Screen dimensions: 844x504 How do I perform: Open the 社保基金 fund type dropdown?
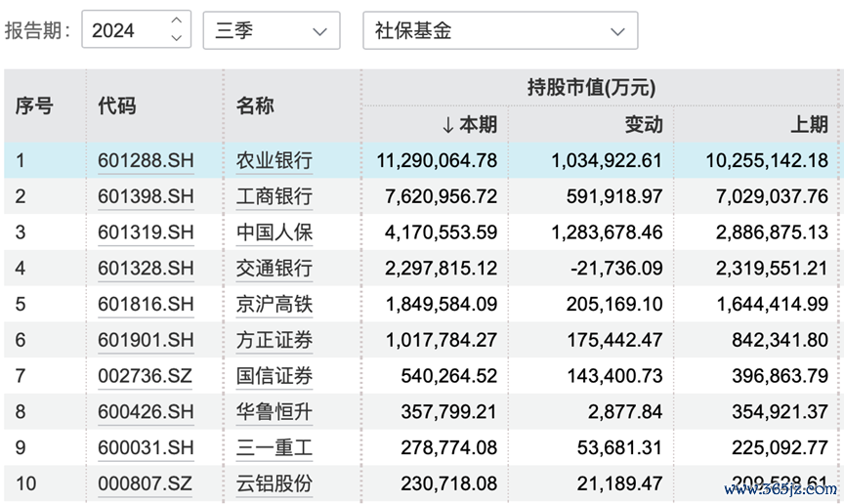pos(500,30)
